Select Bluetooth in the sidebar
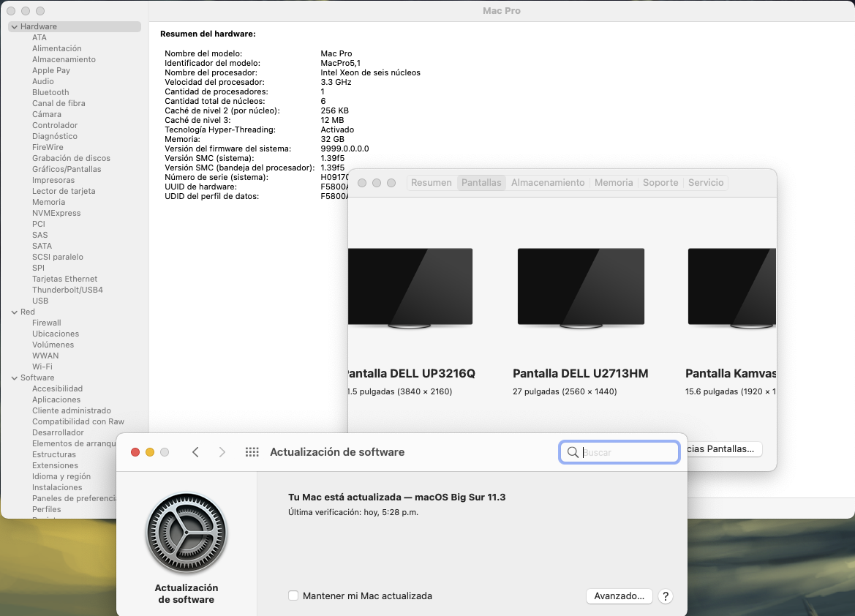Viewport: 855px width, 616px height. (50, 92)
